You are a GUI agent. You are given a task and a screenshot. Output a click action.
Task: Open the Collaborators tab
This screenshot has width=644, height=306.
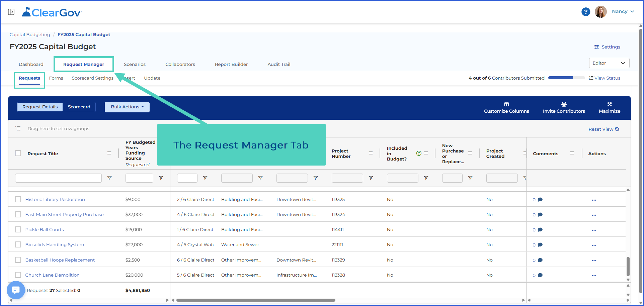pyautogui.click(x=180, y=64)
